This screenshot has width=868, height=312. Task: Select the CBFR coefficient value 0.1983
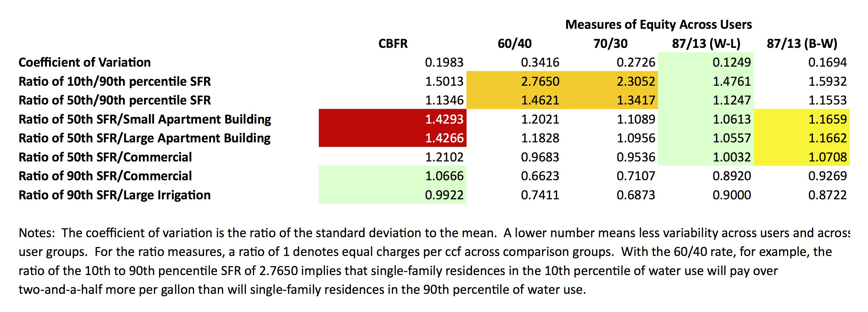point(444,62)
